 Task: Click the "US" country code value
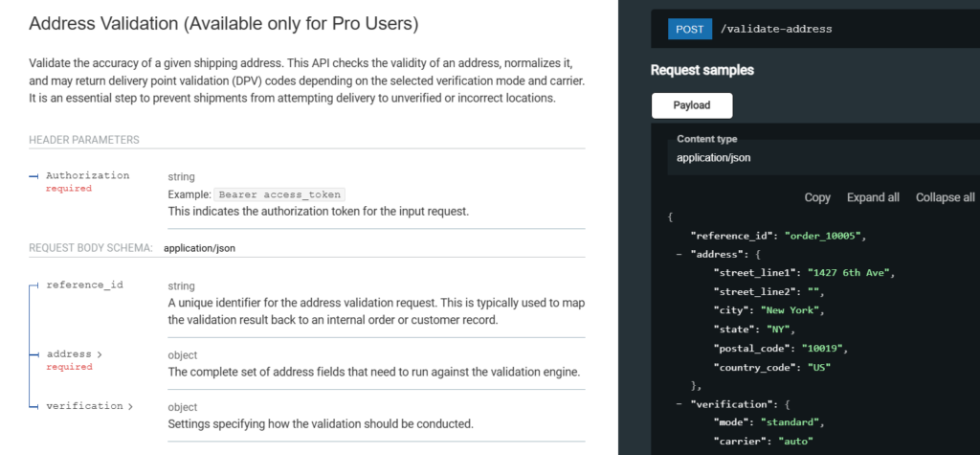pos(818,367)
